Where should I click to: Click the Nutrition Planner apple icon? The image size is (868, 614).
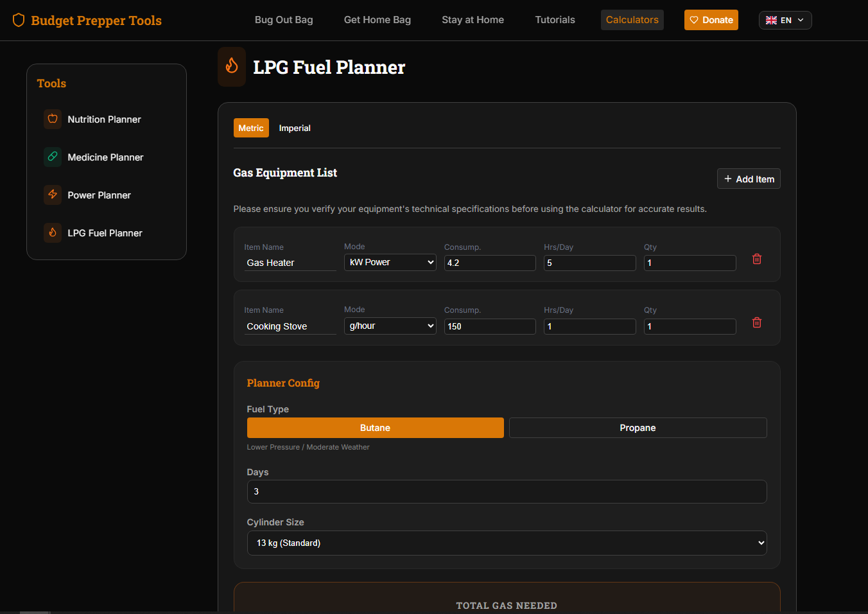point(53,119)
